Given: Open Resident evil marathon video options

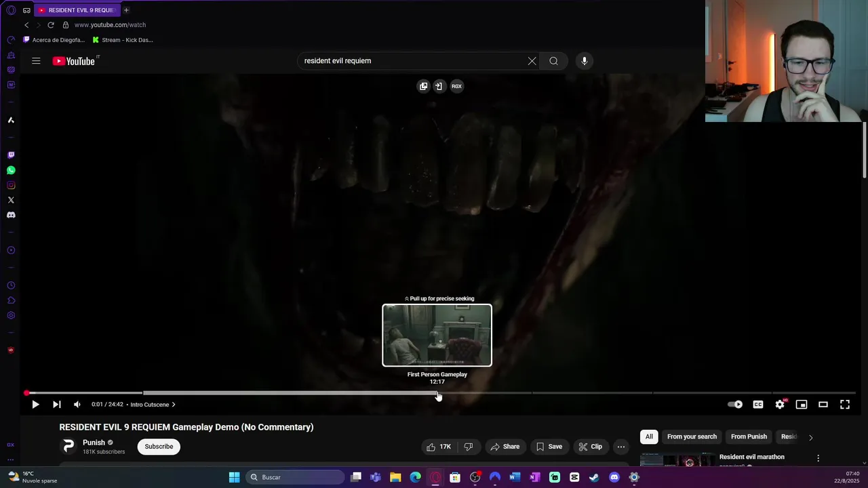Looking at the screenshot, I should coord(818,458).
